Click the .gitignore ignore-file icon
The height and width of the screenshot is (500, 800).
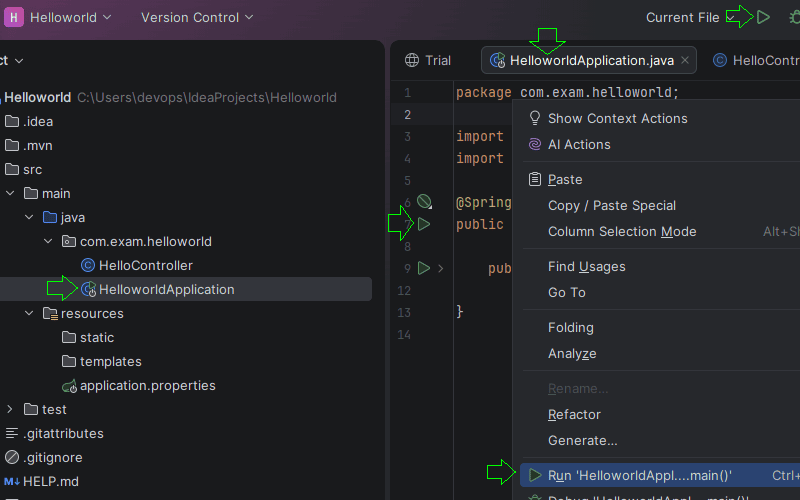click(12, 457)
